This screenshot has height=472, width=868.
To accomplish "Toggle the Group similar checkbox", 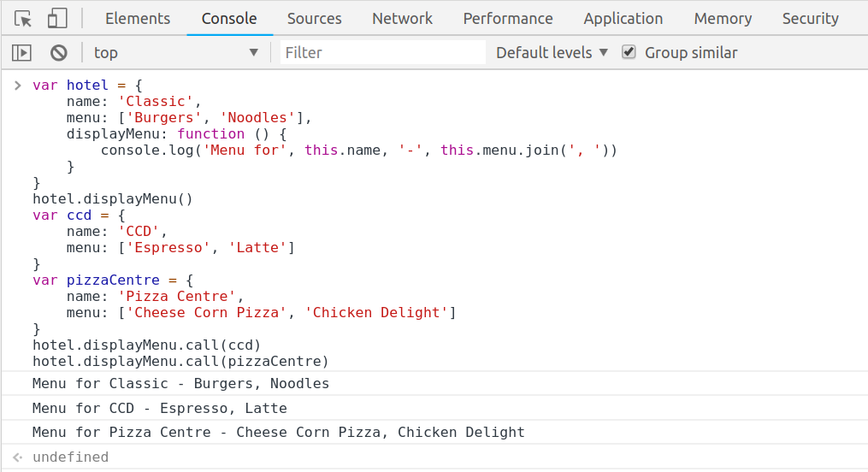I will [x=629, y=52].
